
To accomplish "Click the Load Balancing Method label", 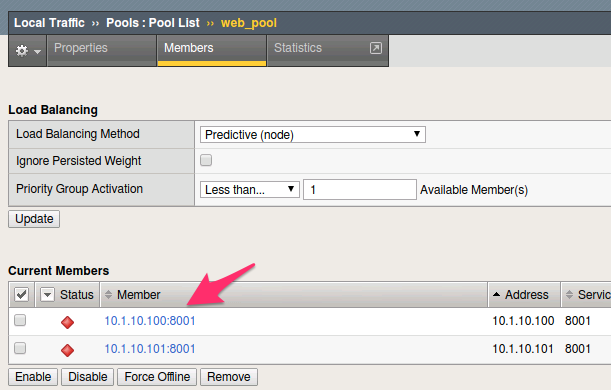I will tap(78, 134).
